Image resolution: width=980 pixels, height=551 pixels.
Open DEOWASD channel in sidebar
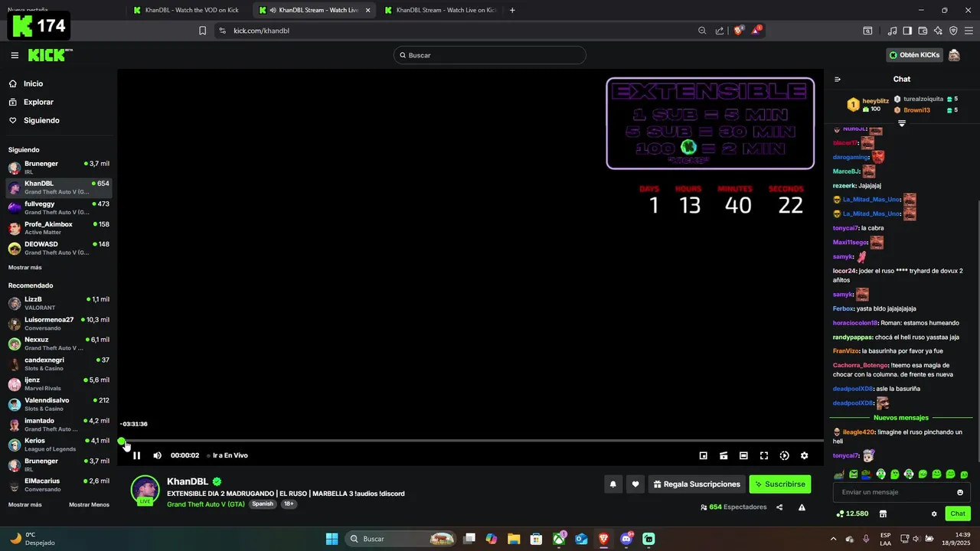tap(59, 248)
